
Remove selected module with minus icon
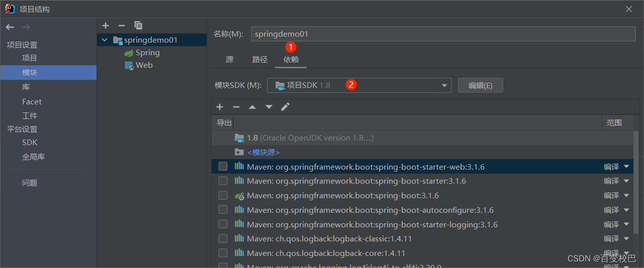pos(121,26)
